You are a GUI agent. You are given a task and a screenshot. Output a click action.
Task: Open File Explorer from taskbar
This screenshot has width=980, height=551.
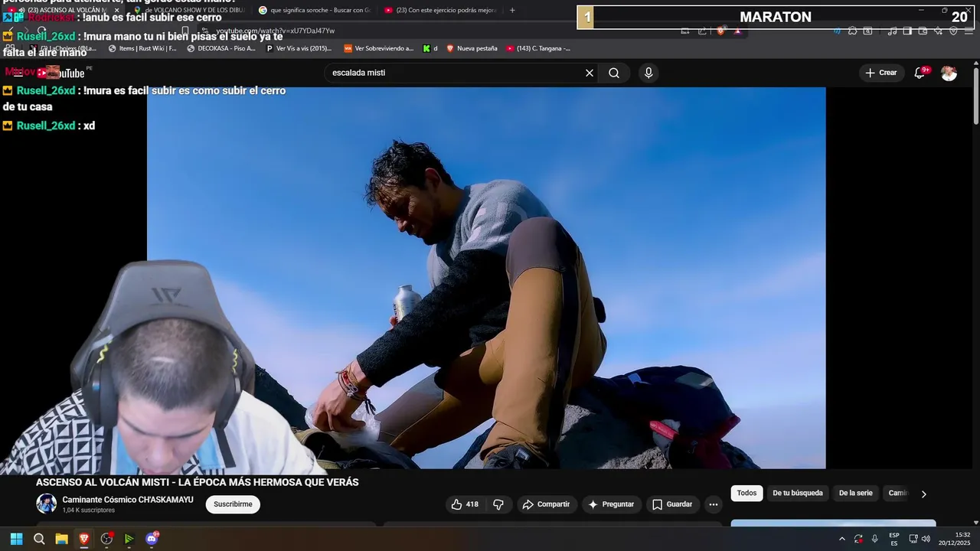click(x=61, y=539)
